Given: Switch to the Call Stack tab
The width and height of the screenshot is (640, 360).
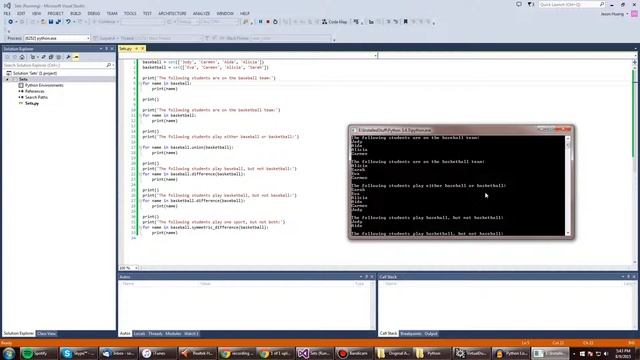Looking at the screenshot, I should (x=388, y=333).
